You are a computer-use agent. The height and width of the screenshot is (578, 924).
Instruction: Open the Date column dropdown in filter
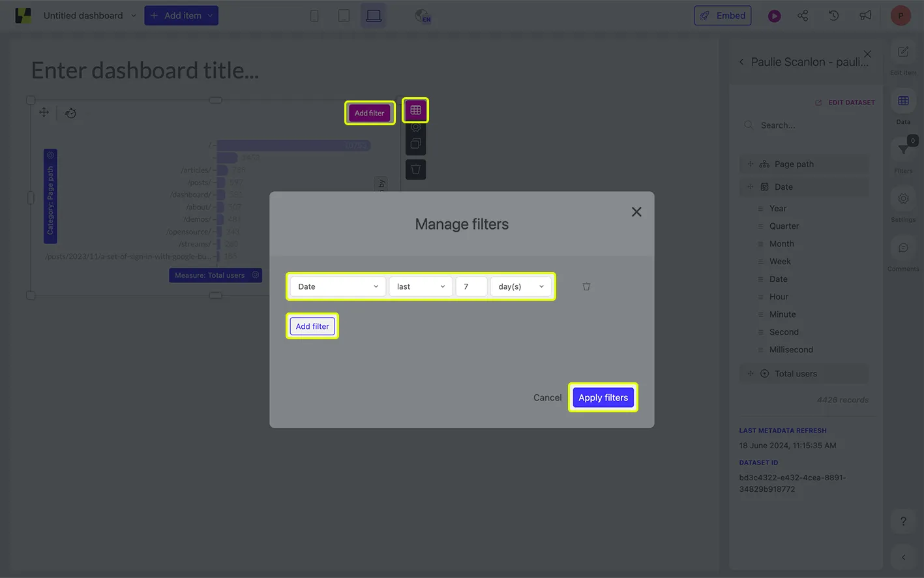tap(337, 286)
